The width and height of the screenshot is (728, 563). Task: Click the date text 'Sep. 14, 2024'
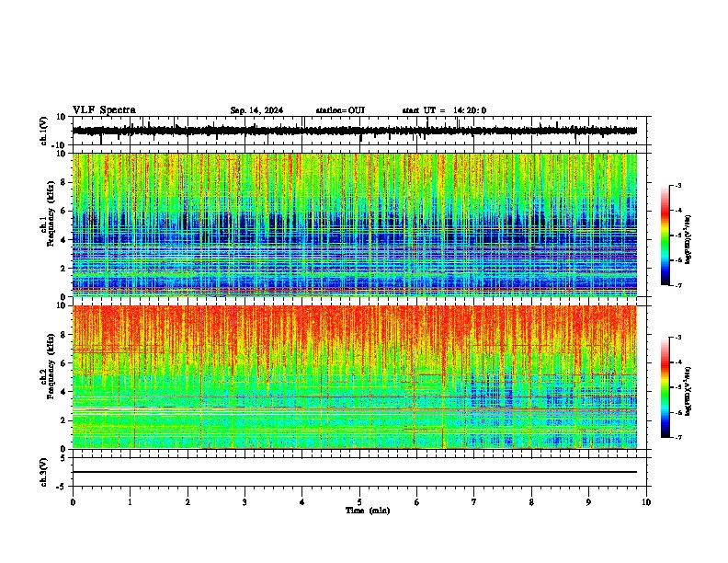tap(256, 110)
